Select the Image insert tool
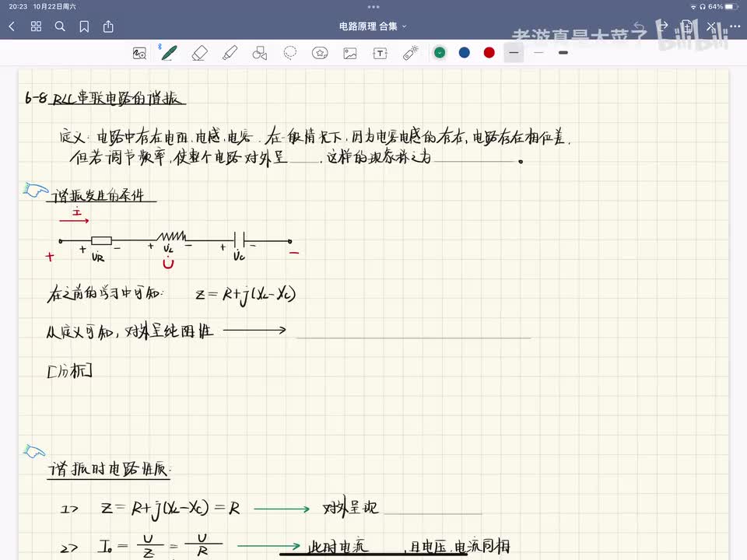 pyautogui.click(x=350, y=53)
